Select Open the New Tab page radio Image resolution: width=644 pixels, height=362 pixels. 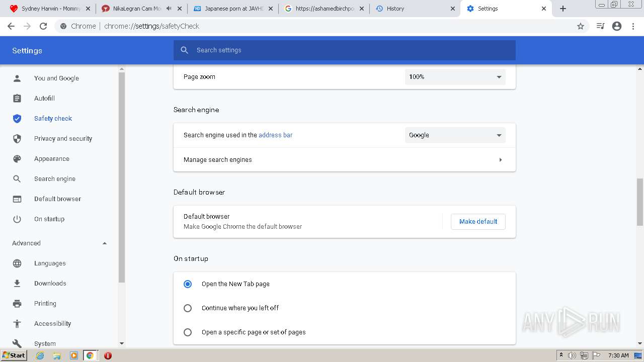[x=188, y=284]
